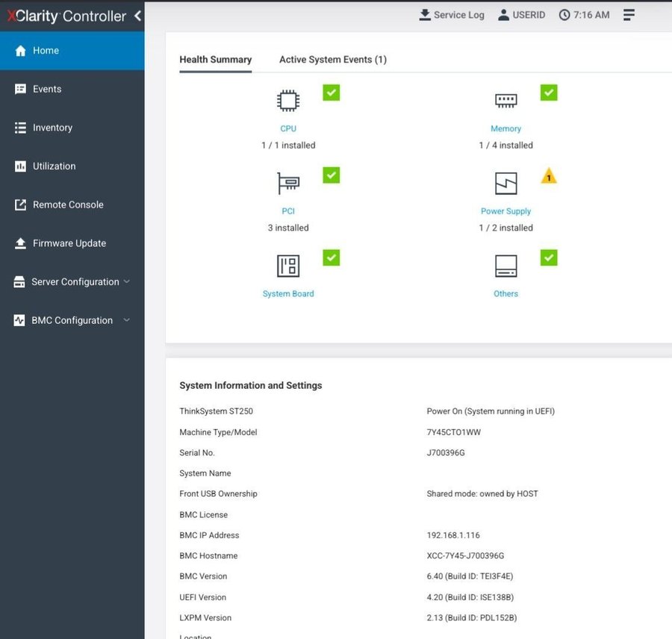The width and height of the screenshot is (672, 639).
Task: Click the green checkmark beside CPU
Action: (332, 93)
